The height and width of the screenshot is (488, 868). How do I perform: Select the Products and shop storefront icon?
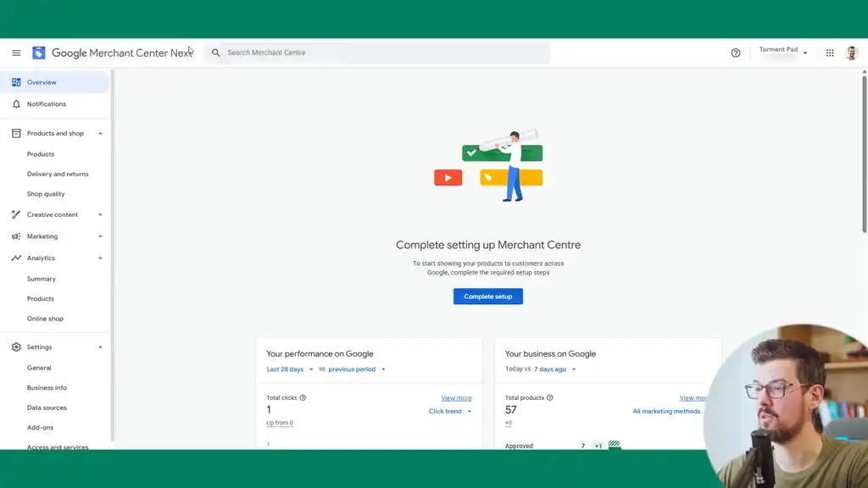coord(16,133)
